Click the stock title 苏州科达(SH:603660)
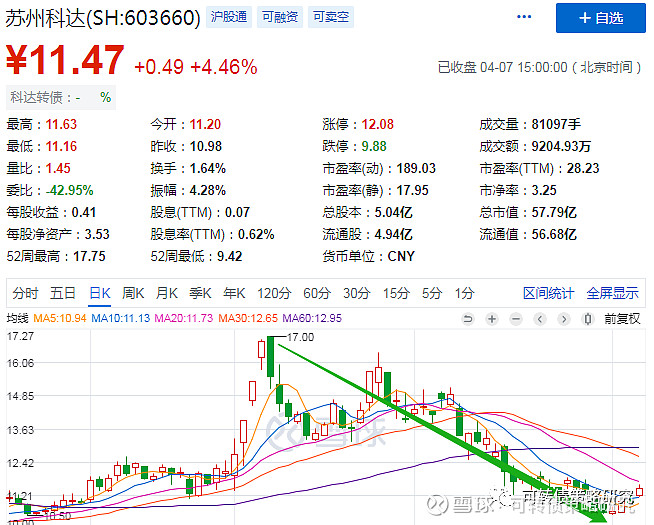 tap(103, 18)
